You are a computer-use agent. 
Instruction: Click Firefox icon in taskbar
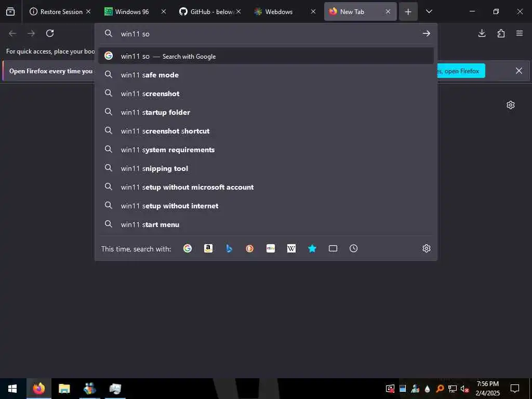click(x=38, y=389)
